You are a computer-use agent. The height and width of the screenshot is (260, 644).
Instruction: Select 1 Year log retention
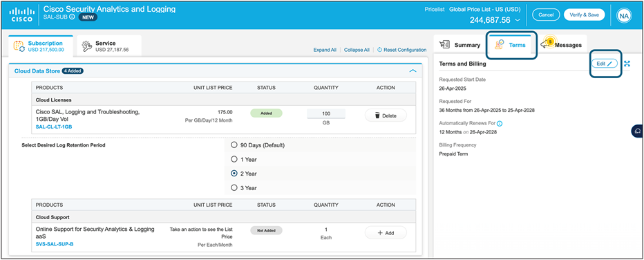click(x=234, y=159)
